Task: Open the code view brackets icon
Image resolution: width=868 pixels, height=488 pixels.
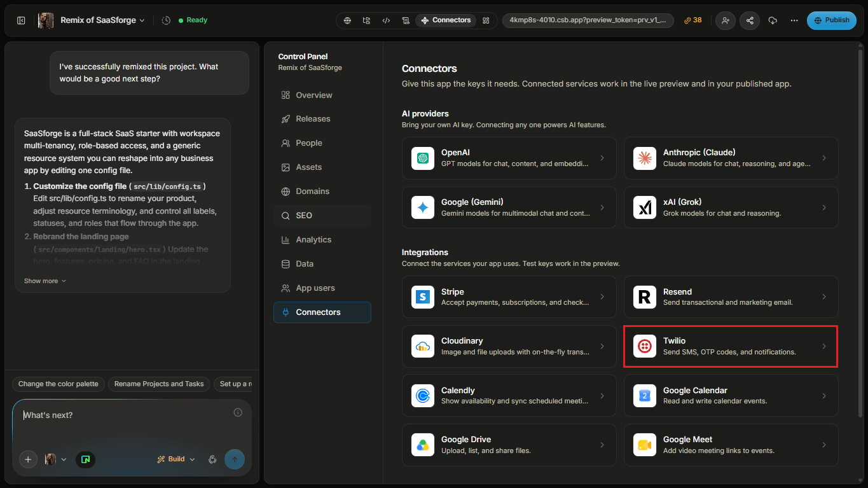Action: [386, 20]
